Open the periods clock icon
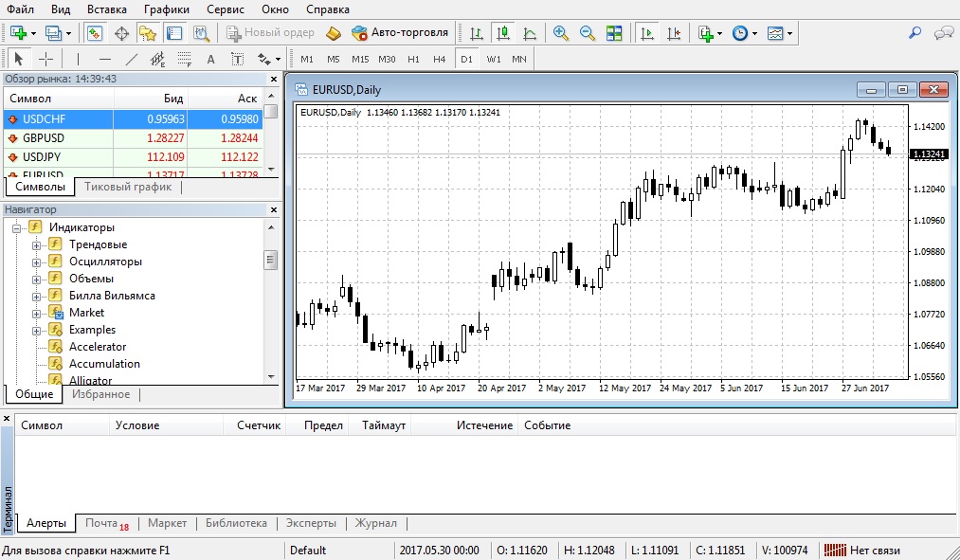This screenshot has width=960, height=560. click(740, 33)
